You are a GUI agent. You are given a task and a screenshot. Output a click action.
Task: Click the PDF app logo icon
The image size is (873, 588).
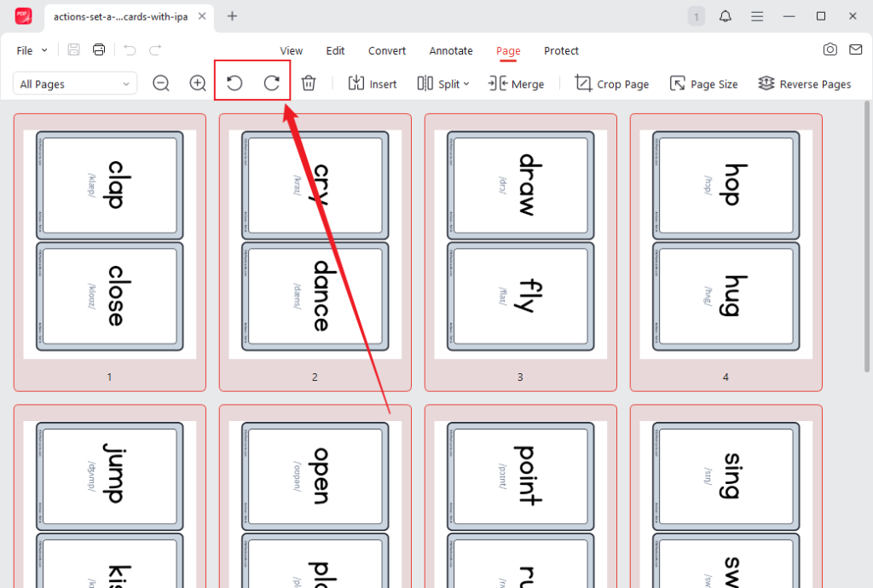tap(23, 16)
